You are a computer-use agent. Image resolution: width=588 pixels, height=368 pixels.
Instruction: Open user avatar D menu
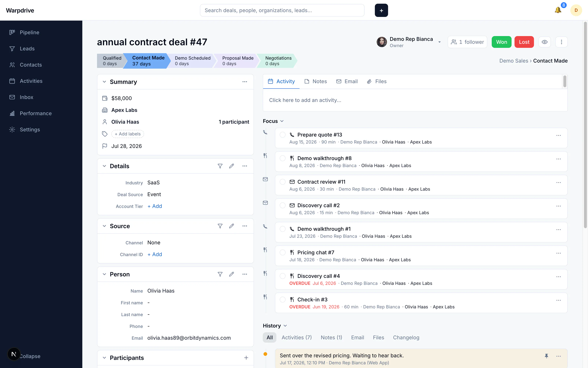(x=576, y=10)
